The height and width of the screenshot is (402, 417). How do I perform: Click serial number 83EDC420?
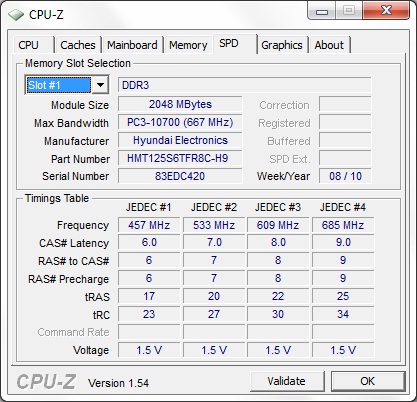180,176
